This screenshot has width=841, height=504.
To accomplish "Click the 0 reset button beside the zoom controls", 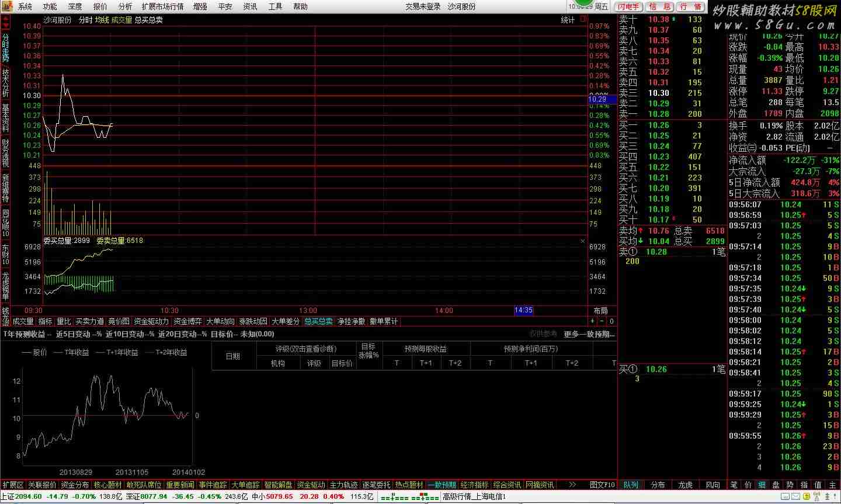I will (x=611, y=321).
